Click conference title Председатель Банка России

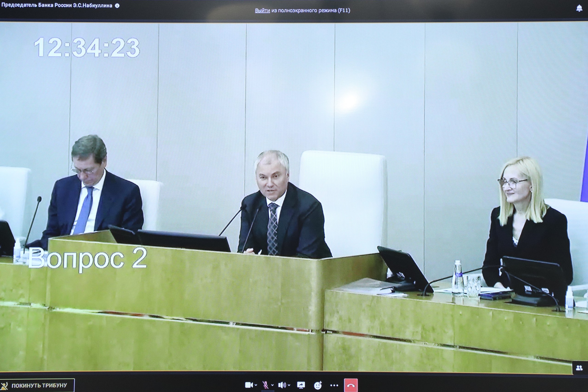57,6
